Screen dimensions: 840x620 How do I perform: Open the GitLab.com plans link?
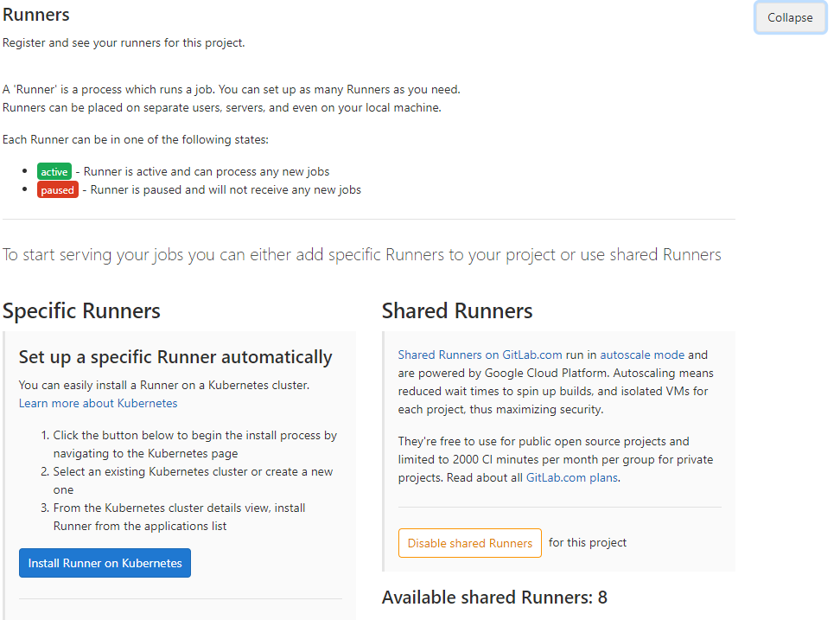tap(571, 477)
